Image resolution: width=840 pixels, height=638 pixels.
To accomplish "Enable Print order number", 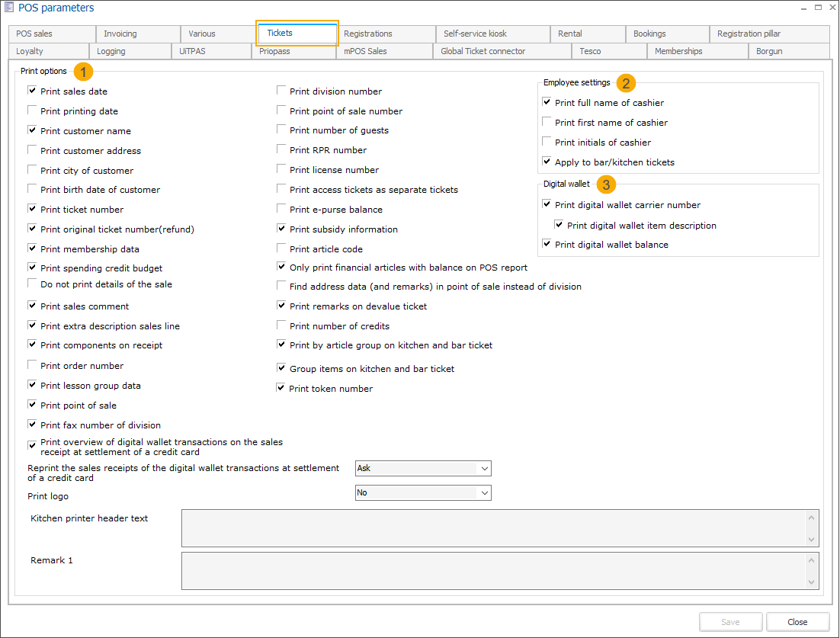I will pyautogui.click(x=32, y=365).
